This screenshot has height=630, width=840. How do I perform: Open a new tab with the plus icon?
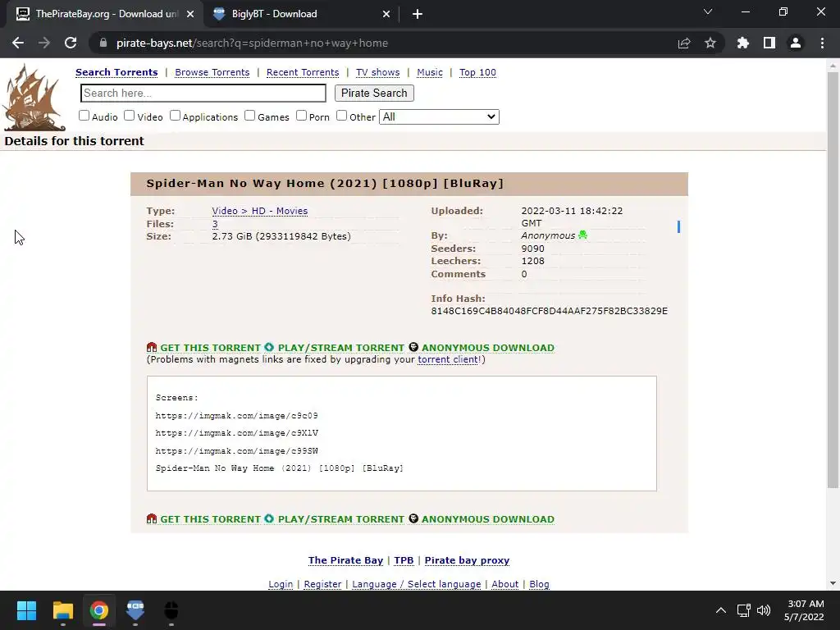point(418,14)
